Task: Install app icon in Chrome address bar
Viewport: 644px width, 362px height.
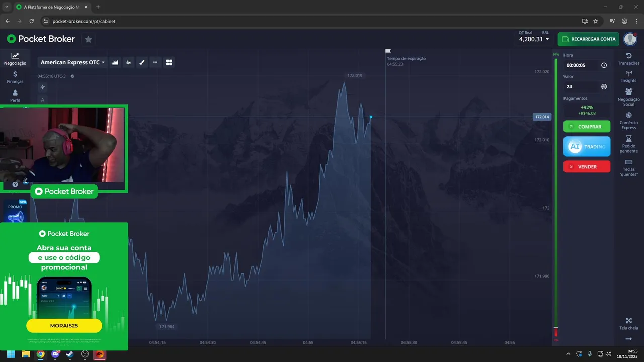Action: click(x=585, y=21)
